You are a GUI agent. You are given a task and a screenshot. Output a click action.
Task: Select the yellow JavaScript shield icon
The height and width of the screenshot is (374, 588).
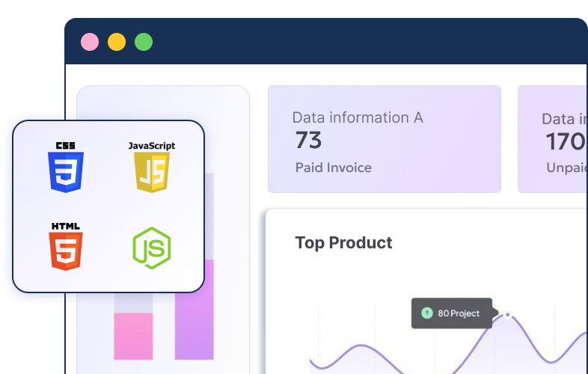click(151, 173)
